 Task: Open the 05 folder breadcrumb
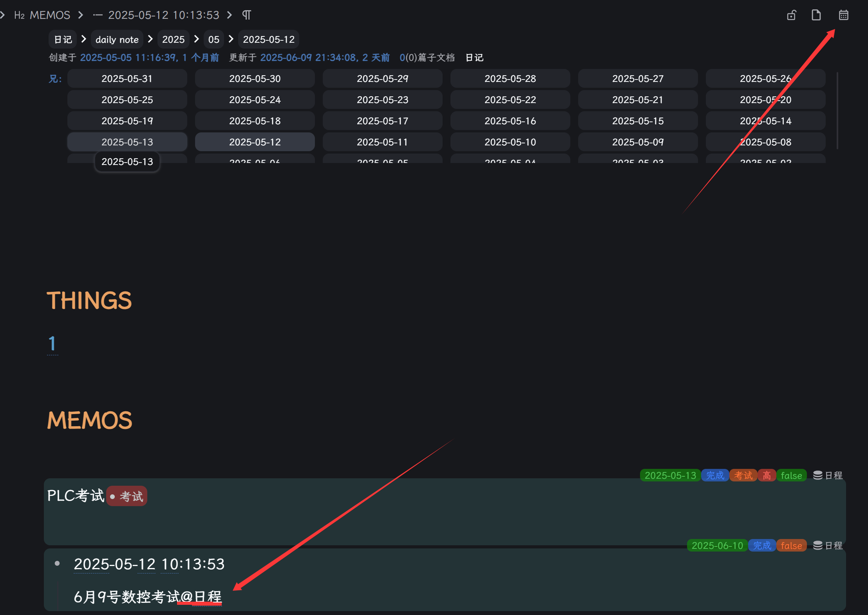tap(213, 40)
